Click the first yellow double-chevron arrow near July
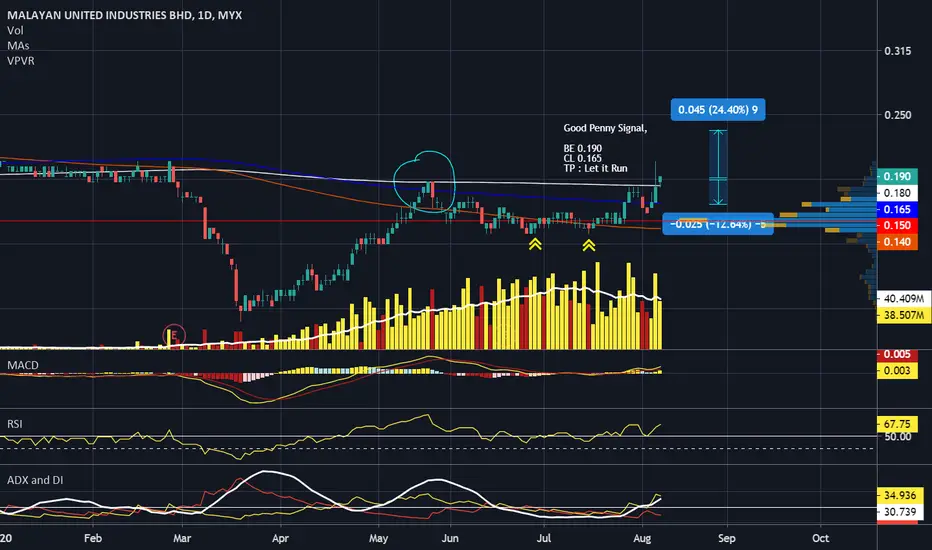 pyautogui.click(x=535, y=244)
